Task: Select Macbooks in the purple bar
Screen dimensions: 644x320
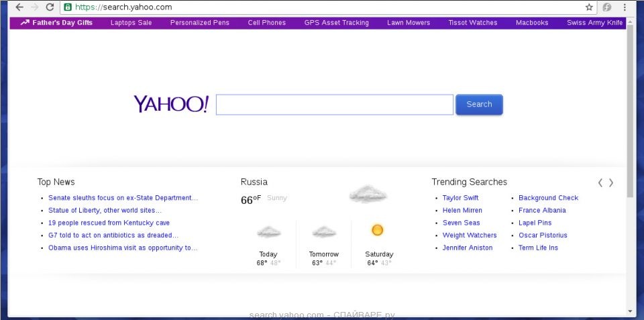Action: pyautogui.click(x=532, y=23)
